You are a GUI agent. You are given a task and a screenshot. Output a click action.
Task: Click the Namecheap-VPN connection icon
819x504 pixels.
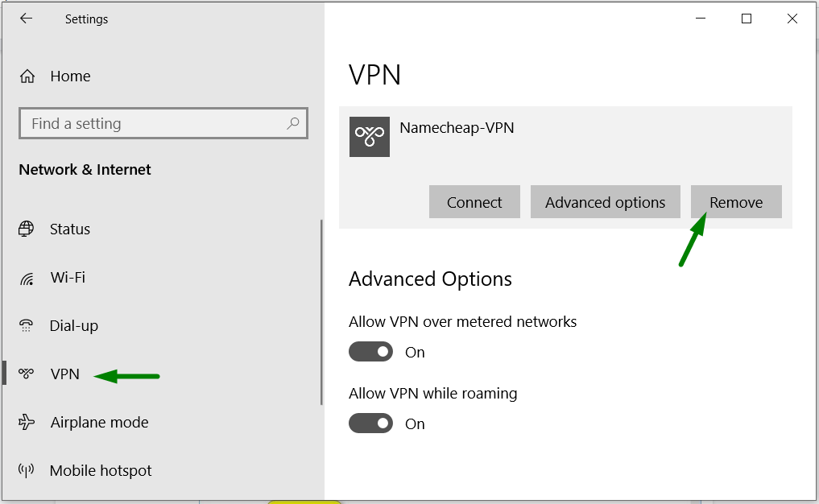point(370,137)
